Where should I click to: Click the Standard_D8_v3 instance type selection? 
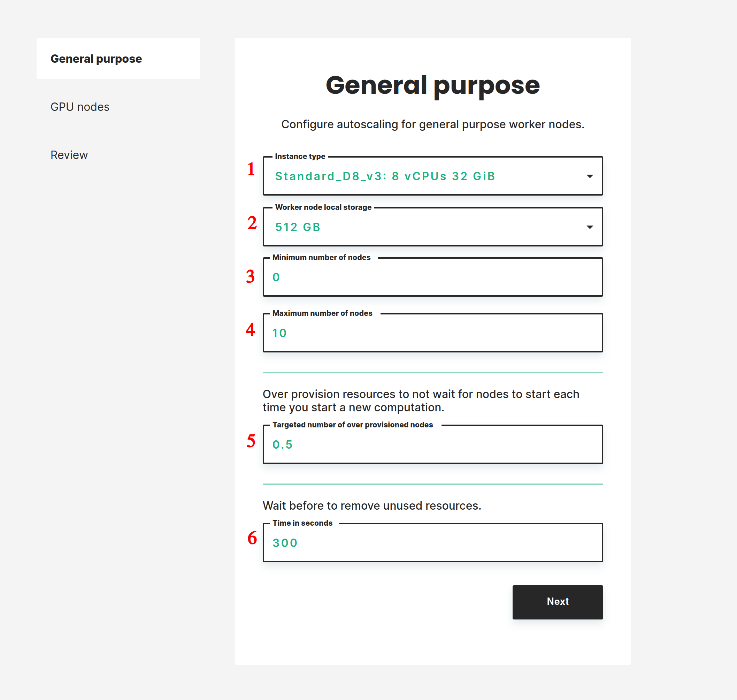385,176
